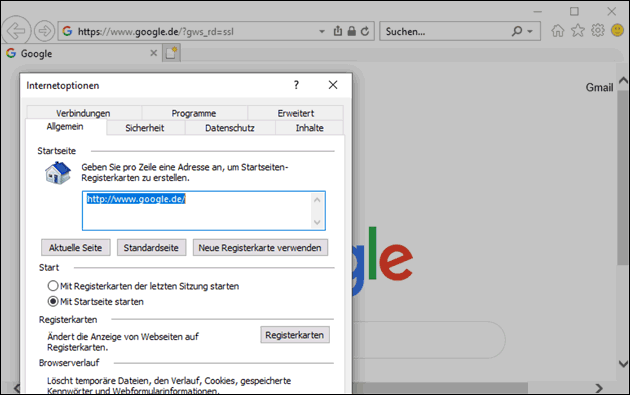Screen dimensions: 630x395
Task: Open the Gmail link on Google page
Action: 599,87
